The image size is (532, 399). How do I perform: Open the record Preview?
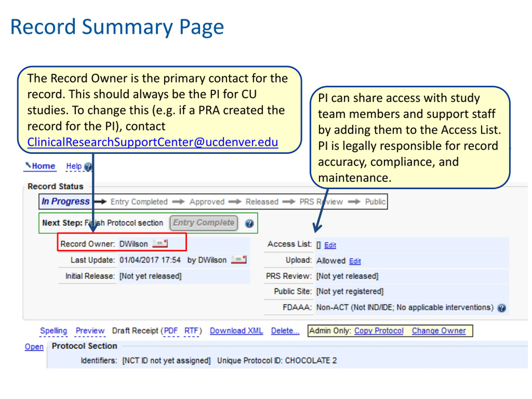[x=90, y=330]
